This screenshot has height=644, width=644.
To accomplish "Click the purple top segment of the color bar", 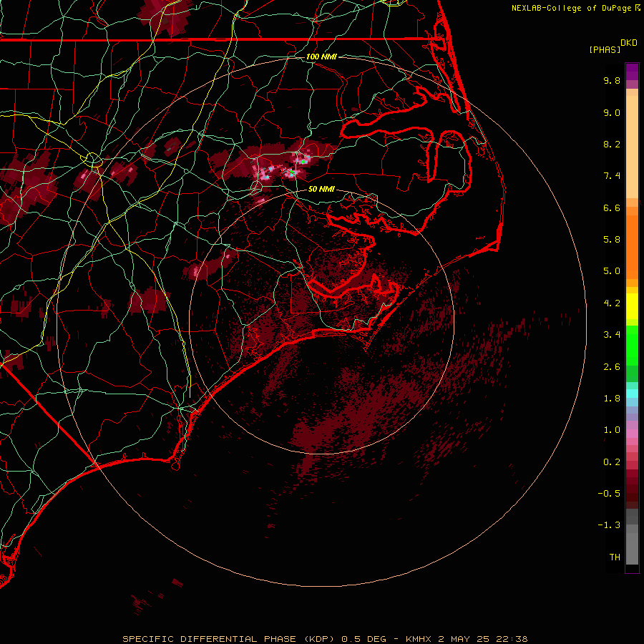I will (632, 72).
